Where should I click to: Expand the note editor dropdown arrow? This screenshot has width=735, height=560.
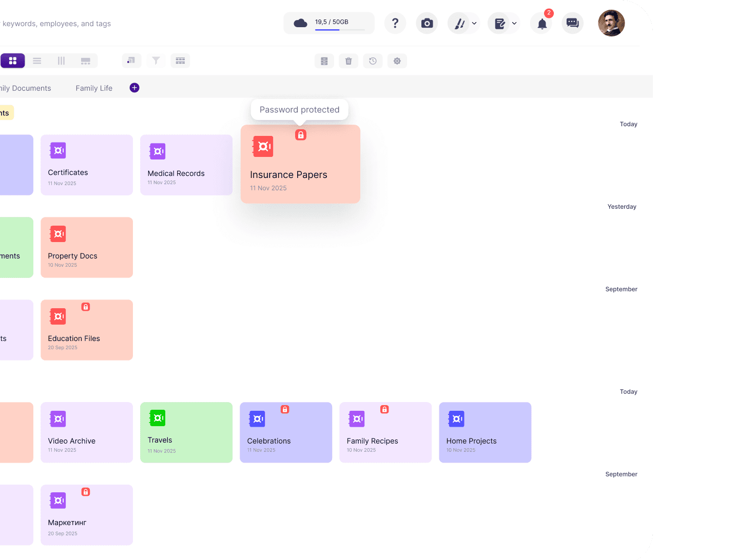tap(514, 23)
